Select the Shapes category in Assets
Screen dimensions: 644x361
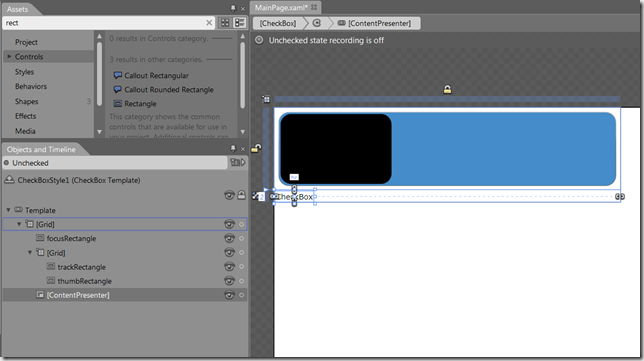[x=27, y=101]
